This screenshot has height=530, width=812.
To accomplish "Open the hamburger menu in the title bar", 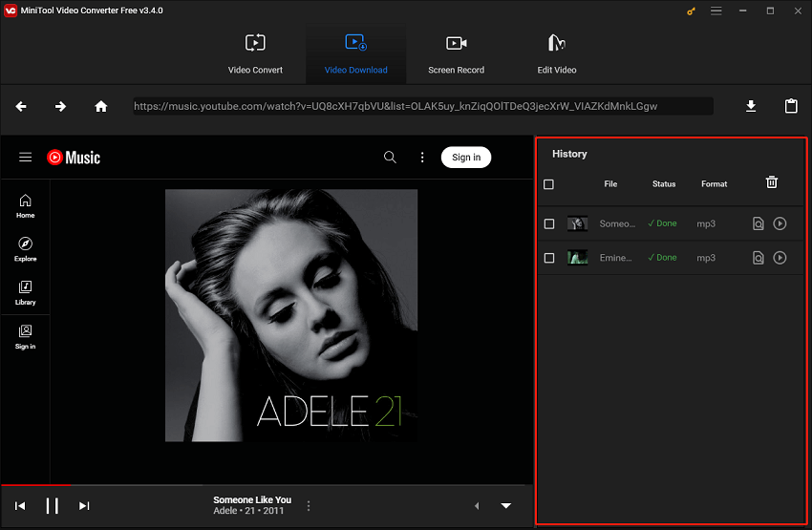I will pos(716,11).
